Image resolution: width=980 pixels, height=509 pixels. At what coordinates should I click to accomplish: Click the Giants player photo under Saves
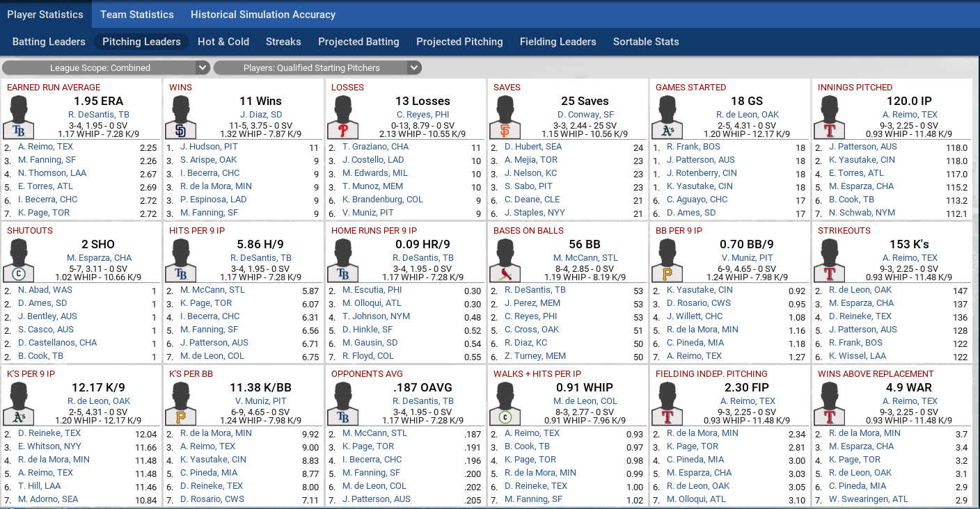[x=505, y=117]
